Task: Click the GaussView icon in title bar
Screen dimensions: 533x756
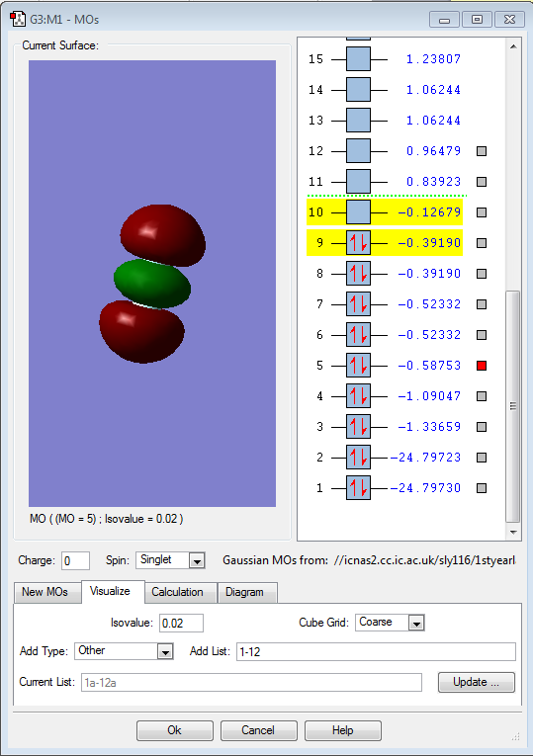Action: [18, 20]
